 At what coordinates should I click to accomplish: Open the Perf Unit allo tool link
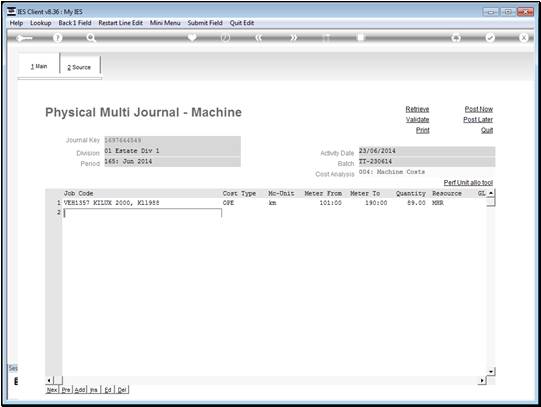pyautogui.click(x=468, y=182)
